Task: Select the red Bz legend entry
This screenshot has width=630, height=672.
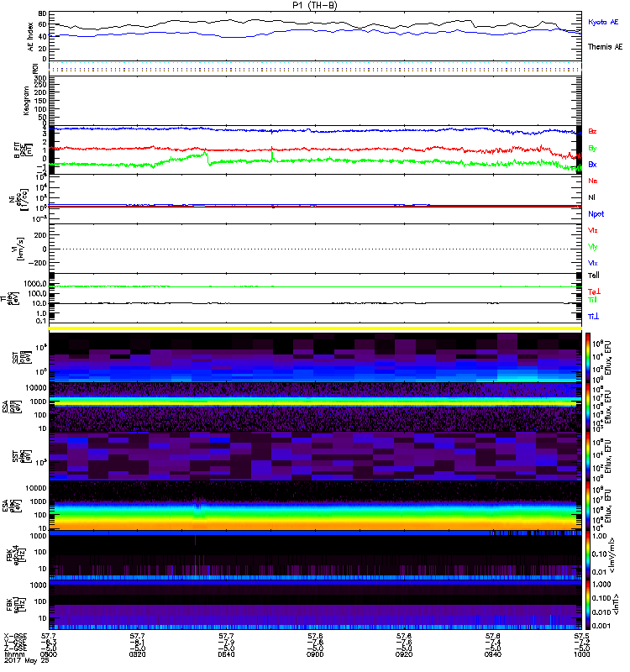Action: click(x=593, y=132)
